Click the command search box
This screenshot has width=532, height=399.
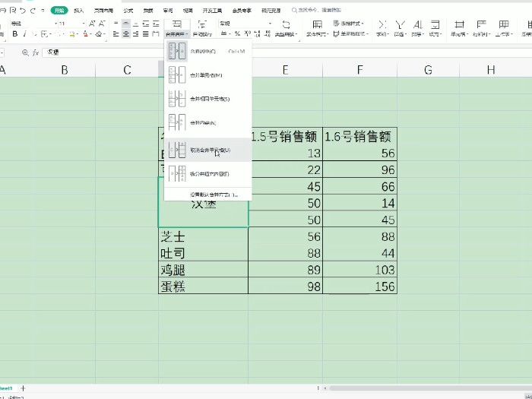tap(317, 11)
